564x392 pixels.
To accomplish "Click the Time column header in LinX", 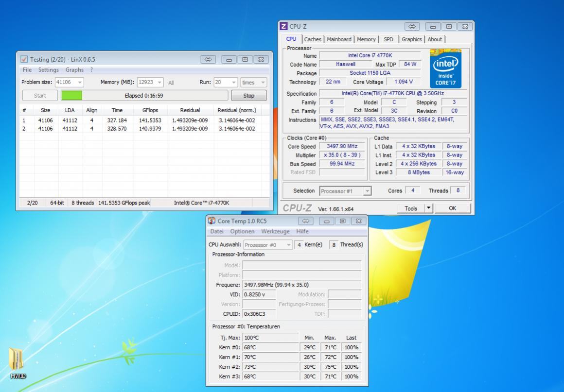I will [117, 110].
